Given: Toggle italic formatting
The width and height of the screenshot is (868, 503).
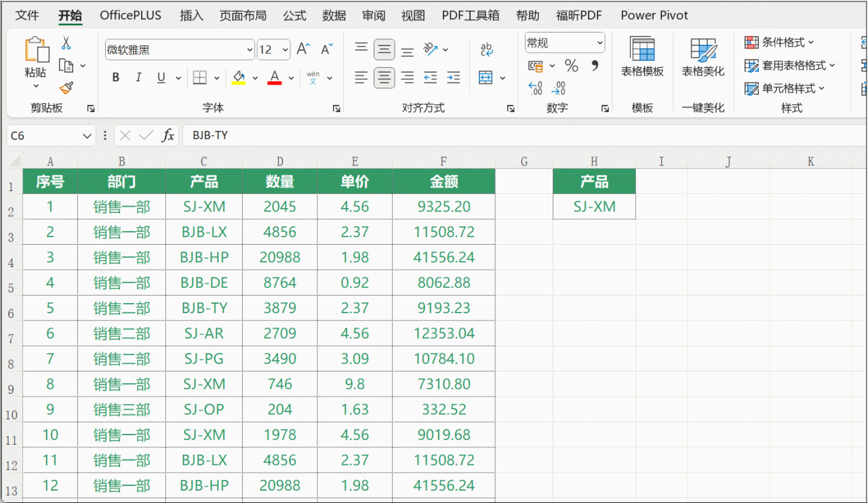Looking at the screenshot, I should click(x=138, y=78).
